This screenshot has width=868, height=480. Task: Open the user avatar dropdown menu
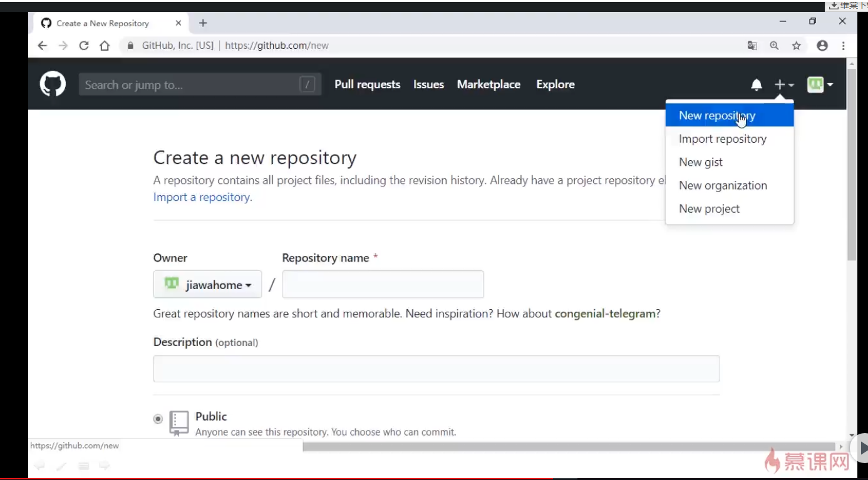[x=820, y=84]
